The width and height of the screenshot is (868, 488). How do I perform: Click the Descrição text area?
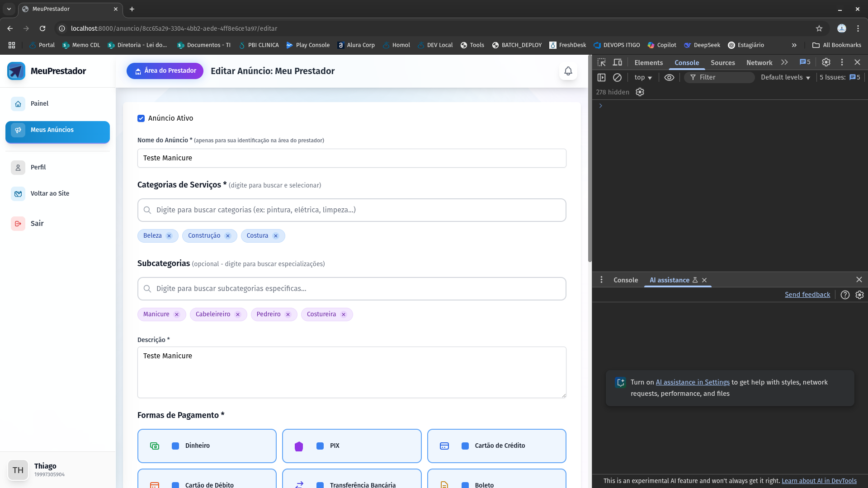tap(352, 372)
